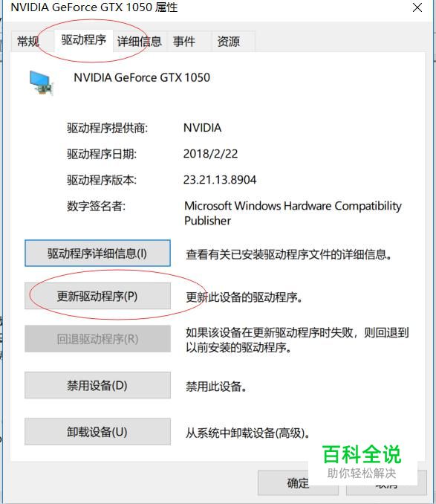Click the greyed 回退驱动程序(R) button
The image size is (436, 504).
(97, 339)
